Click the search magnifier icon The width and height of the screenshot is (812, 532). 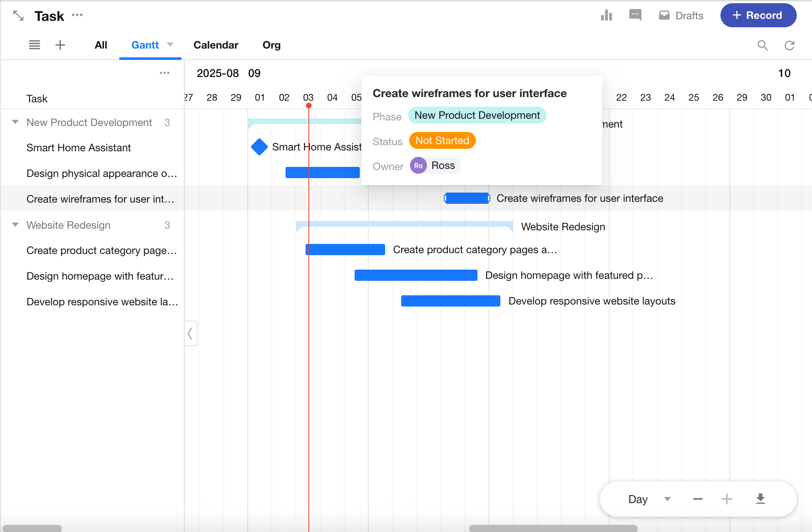[x=762, y=45]
